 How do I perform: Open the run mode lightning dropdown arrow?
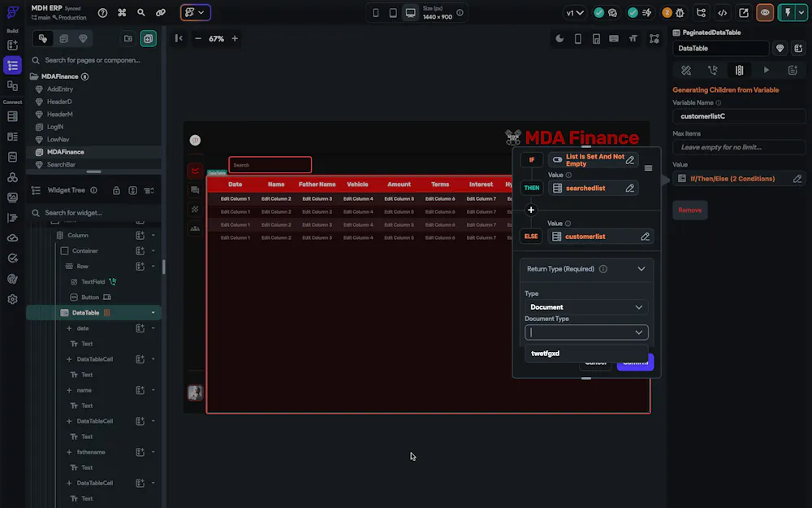(801, 13)
